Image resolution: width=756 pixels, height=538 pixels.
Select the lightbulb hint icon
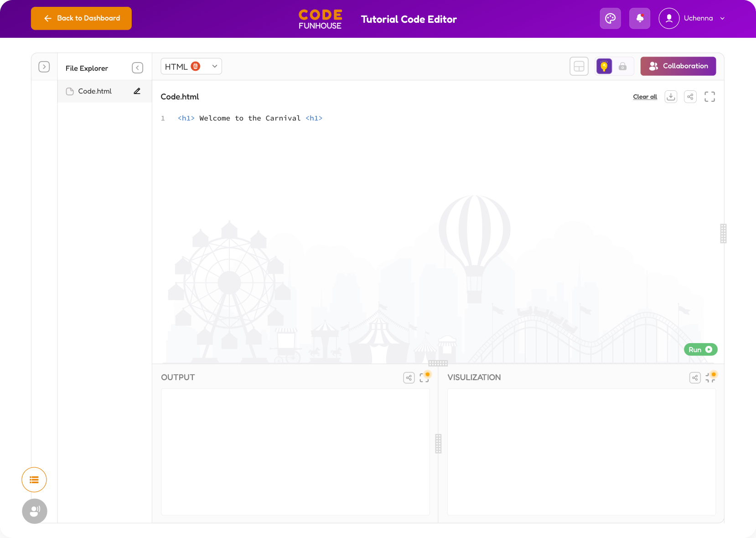pyautogui.click(x=604, y=66)
